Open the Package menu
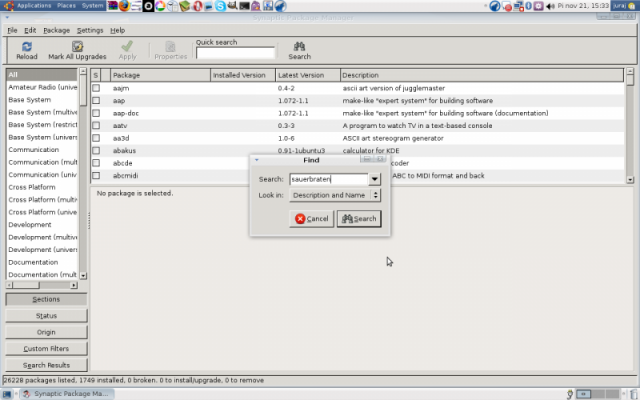The width and height of the screenshot is (640, 400). [x=56, y=30]
